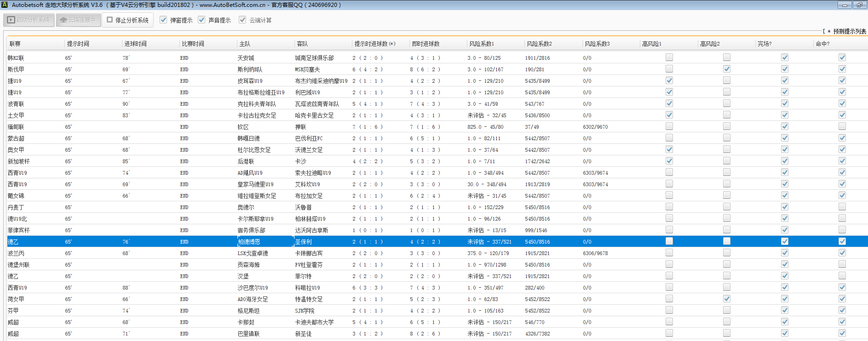Disable the 弹窗提示 popup alert checkbox
The width and height of the screenshot is (868, 341).
(x=163, y=20)
